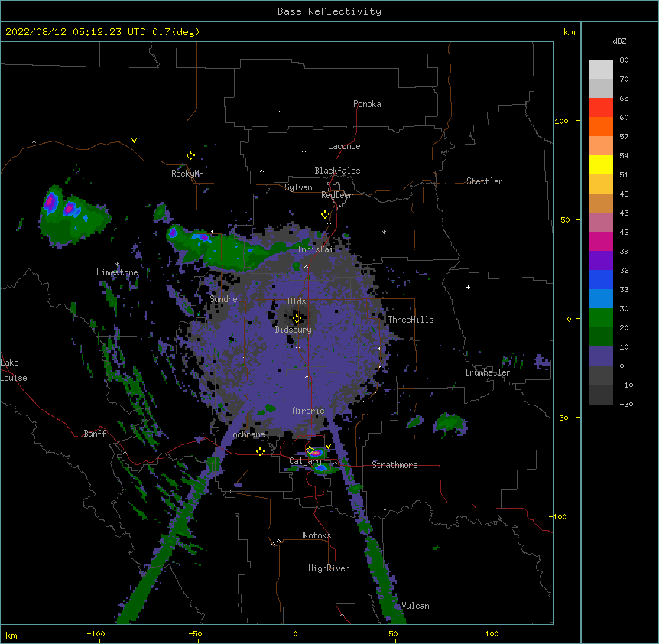Image resolution: width=659 pixels, height=644 pixels.
Task: Pick the orange 57-60 dBZ legend color
Action: (x=601, y=126)
